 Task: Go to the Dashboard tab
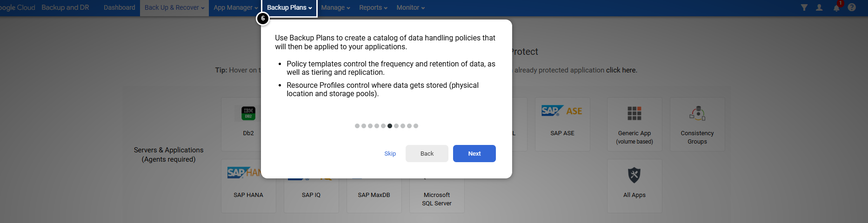tap(119, 8)
